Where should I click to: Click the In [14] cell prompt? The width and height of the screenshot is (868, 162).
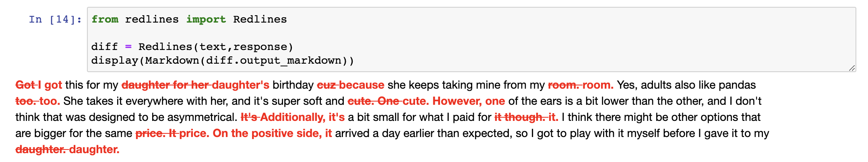click(x=55, y=19)
